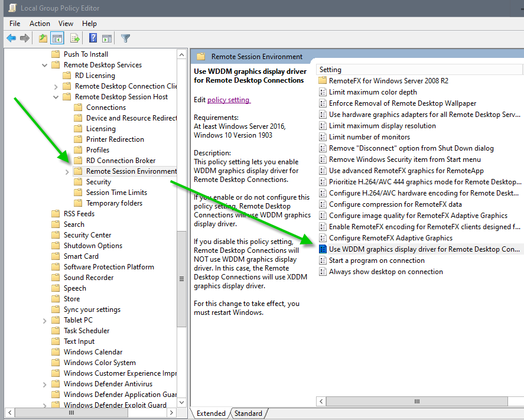Click the Forward arrow toolbar icon
The height and width of the screenshot is (420, 524).
[x=25, y=38]
